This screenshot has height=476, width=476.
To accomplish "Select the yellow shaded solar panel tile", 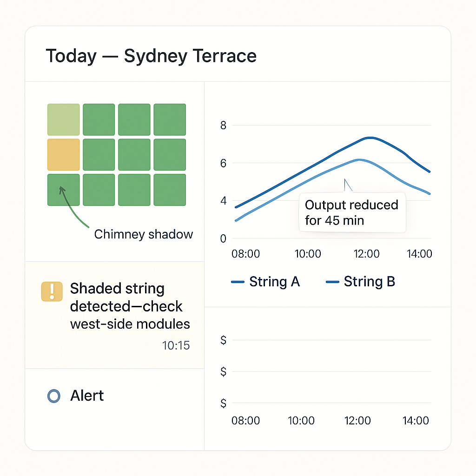I will [x=64, y=154].
